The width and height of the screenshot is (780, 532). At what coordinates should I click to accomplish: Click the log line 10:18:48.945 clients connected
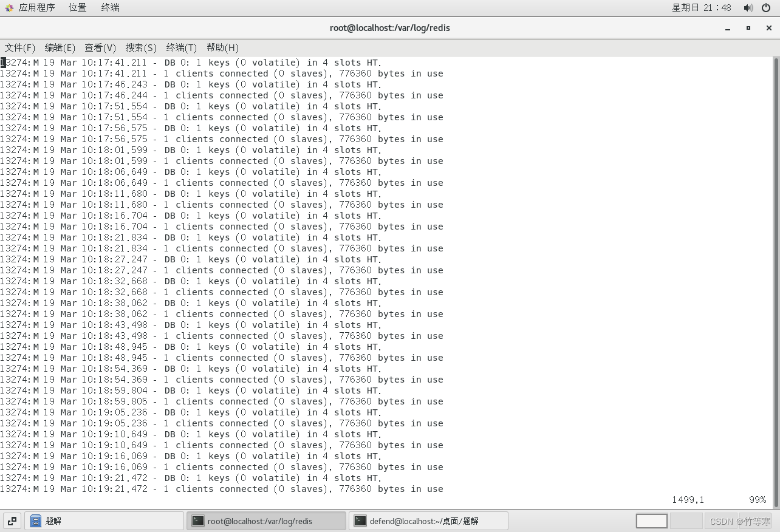tap(222, 358)
